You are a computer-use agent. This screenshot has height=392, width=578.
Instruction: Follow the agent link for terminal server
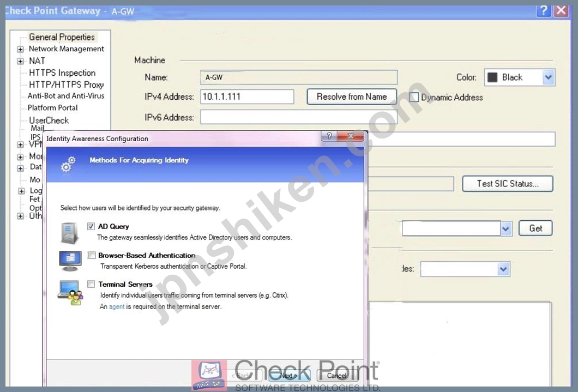tap(117, 306)
